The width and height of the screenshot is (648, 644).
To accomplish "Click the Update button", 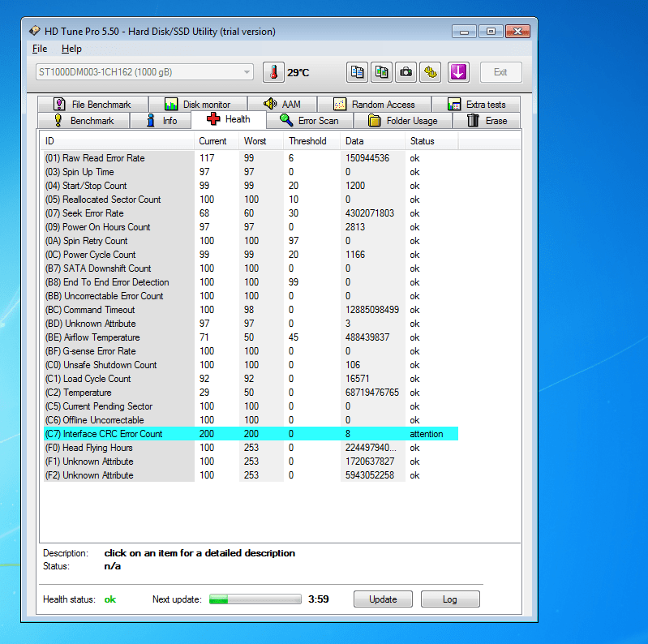I will (x=383, y=599).
